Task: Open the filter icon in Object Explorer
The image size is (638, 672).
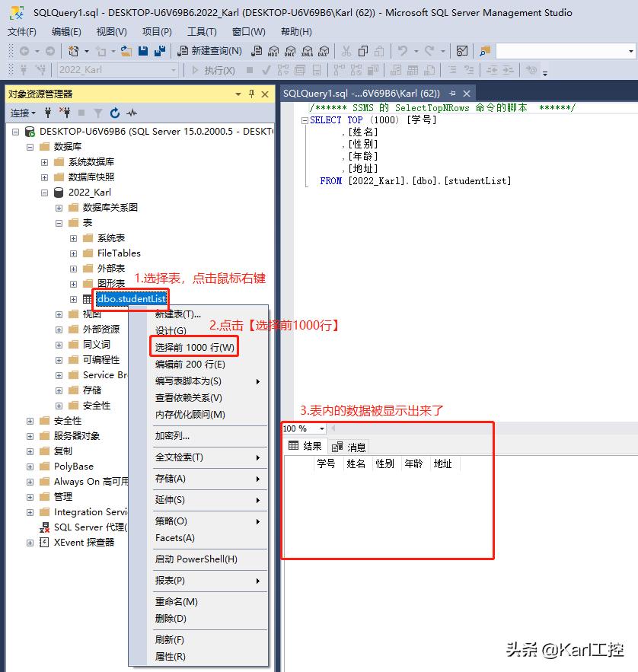Action: 99,113
